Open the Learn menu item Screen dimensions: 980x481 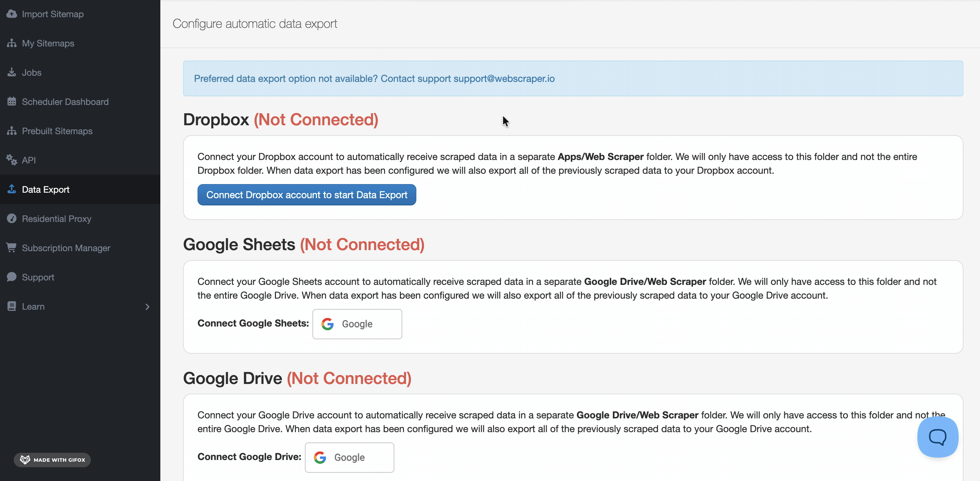80,306
